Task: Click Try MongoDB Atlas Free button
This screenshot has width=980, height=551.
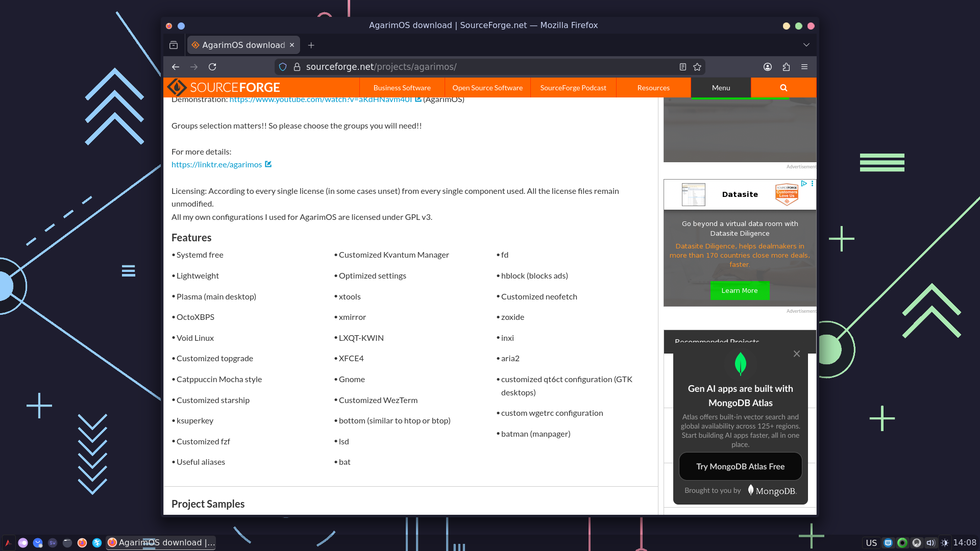Action: pos(740,466)
